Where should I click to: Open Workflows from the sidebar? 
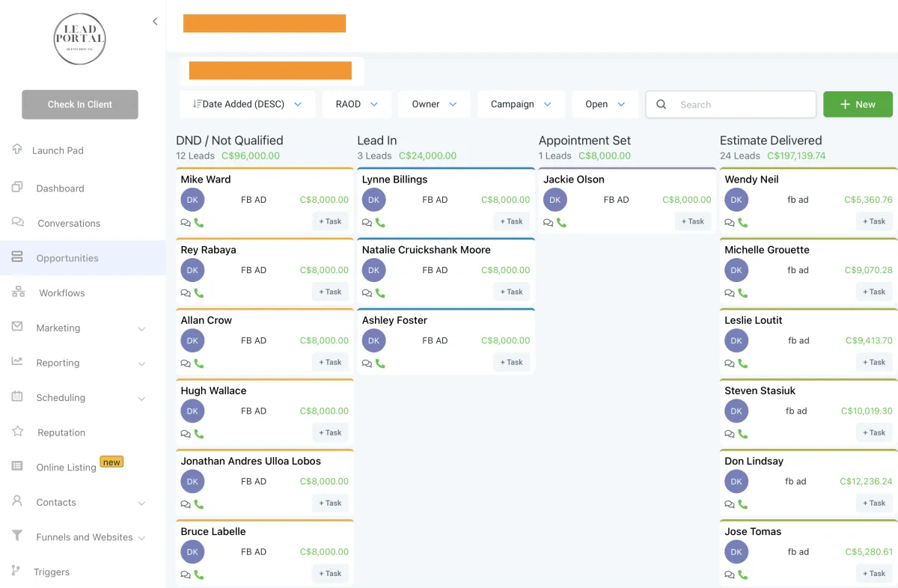pyautogui.click(x=62, y=293)
